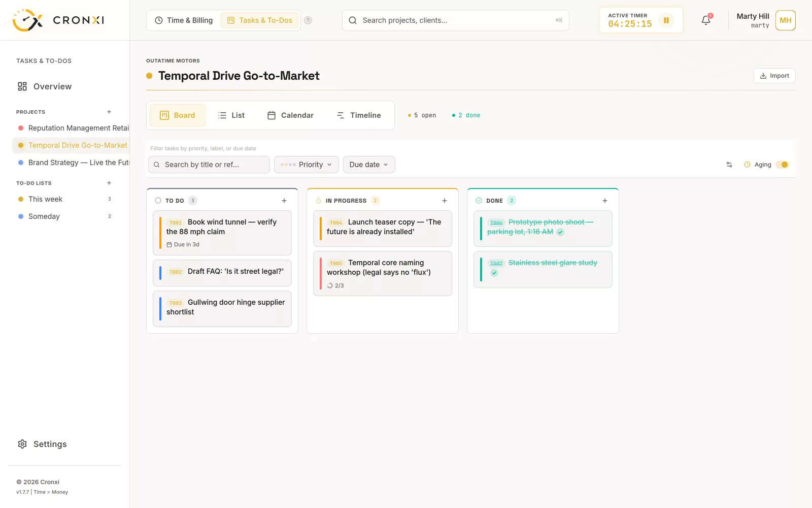Select the Calendar view tab
The height and width of the screenshot is (508, 812).
click(x=290, y=115)
